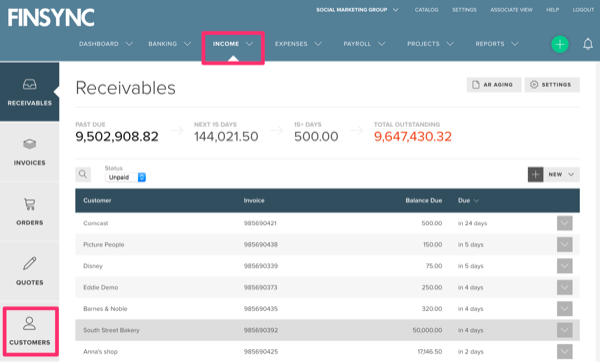Open the Invoices sidebar section
600x362 pixels.
(29, 152)
